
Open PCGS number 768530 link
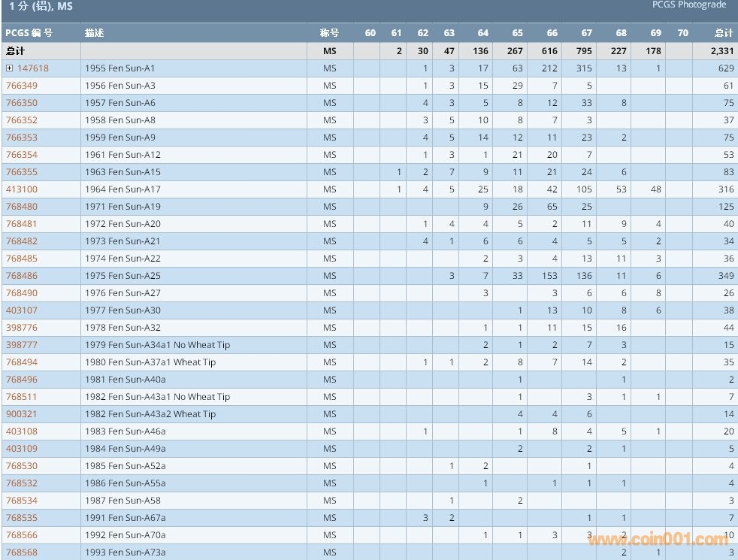pos(22,466)
